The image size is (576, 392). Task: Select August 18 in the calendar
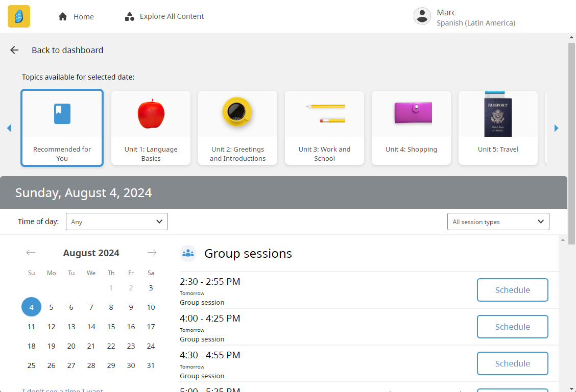tap(31, 346)
